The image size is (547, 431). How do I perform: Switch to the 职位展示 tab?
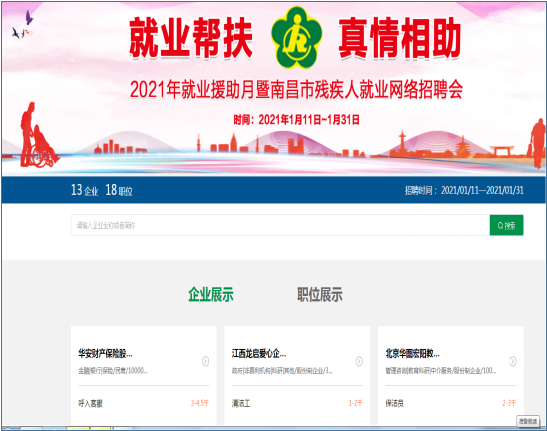click(320, 294)
